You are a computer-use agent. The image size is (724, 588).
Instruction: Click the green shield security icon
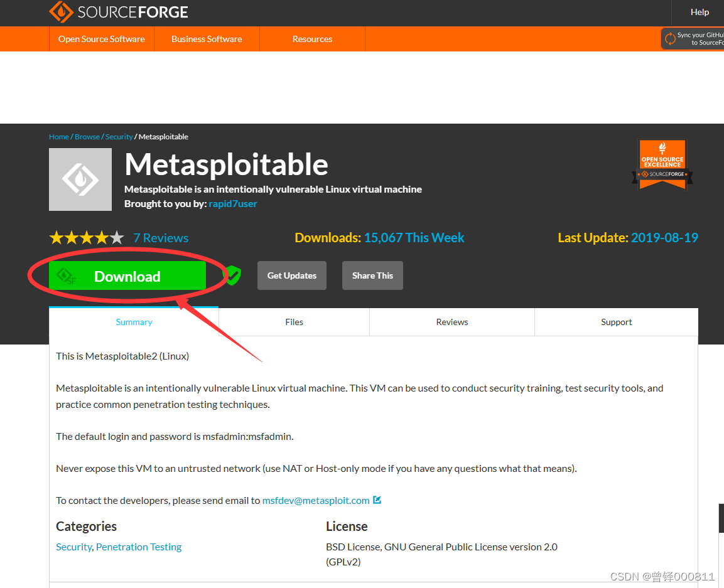click(232, 275)
